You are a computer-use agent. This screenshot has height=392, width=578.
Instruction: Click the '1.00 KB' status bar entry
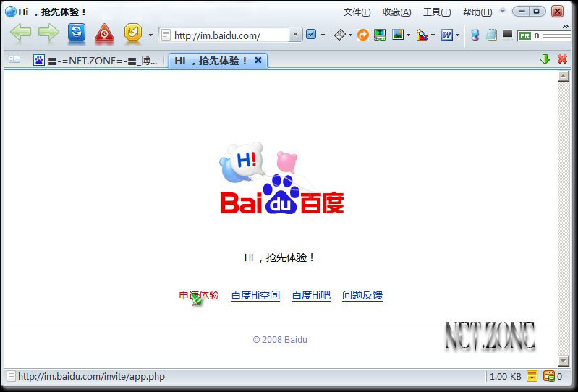coord(506,377)
